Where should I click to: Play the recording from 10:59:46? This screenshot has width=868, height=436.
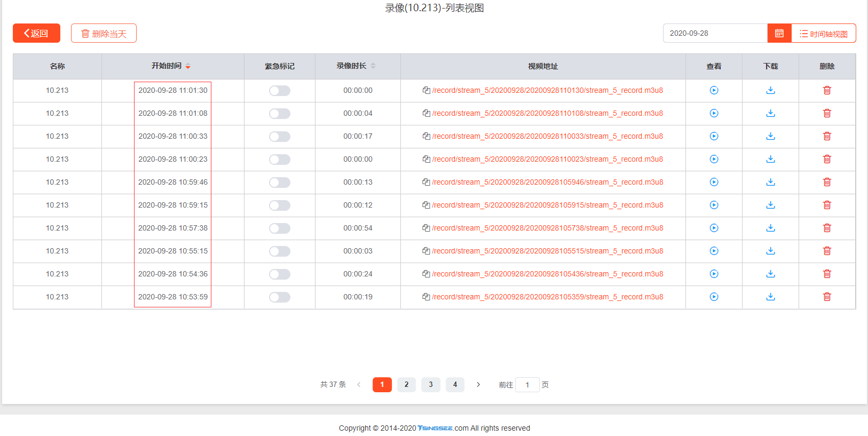pos(714,182)
